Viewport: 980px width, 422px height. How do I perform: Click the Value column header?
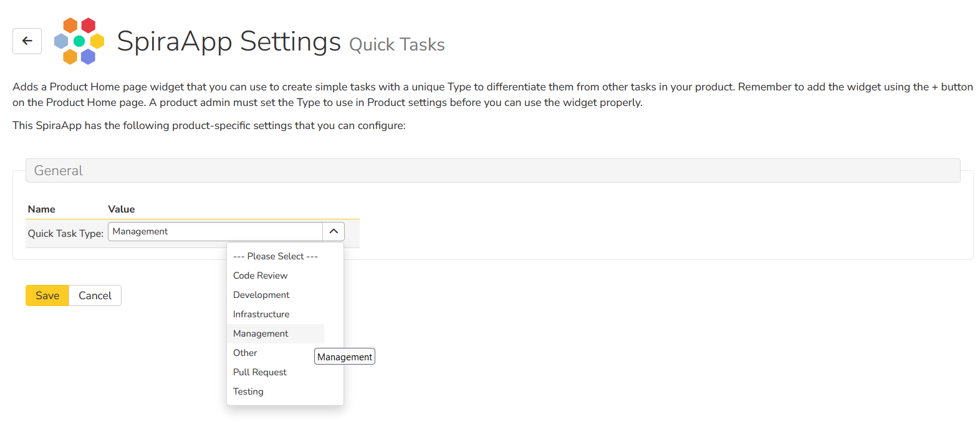pos(121,209)
